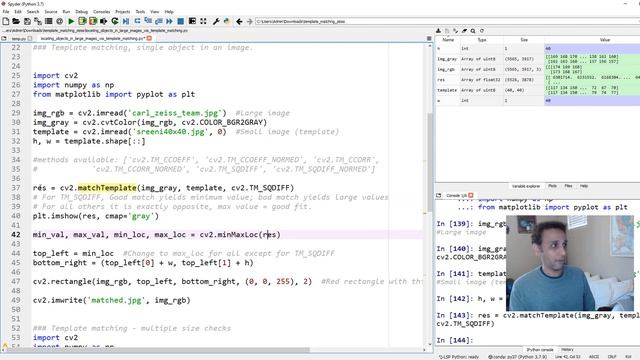Open Debug menu
The height and width of the screenshot is (360, 640).
(82, 12)
